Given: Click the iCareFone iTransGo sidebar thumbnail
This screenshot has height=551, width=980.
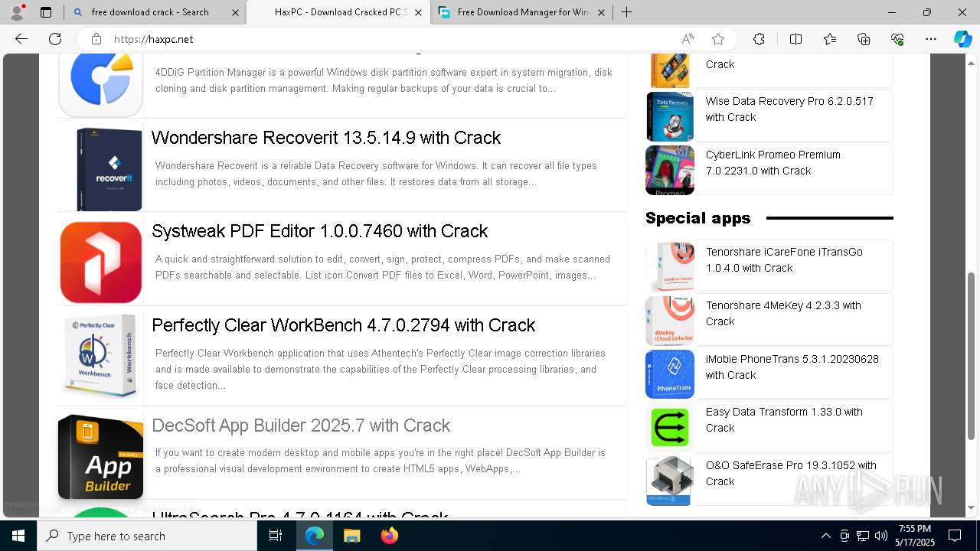Looking at the screenshot, I should (x=670, y=267).
